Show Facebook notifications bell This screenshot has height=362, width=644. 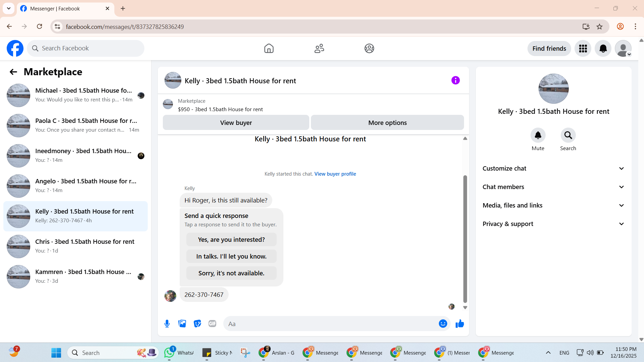603,48
